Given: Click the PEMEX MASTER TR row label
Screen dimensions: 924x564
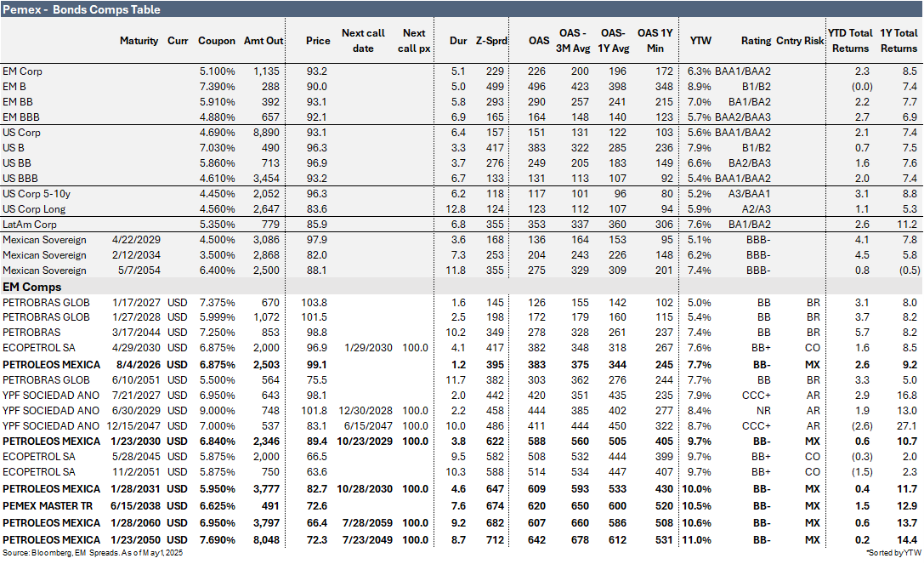Looking at the screenshot, I should tap(48, 507).
